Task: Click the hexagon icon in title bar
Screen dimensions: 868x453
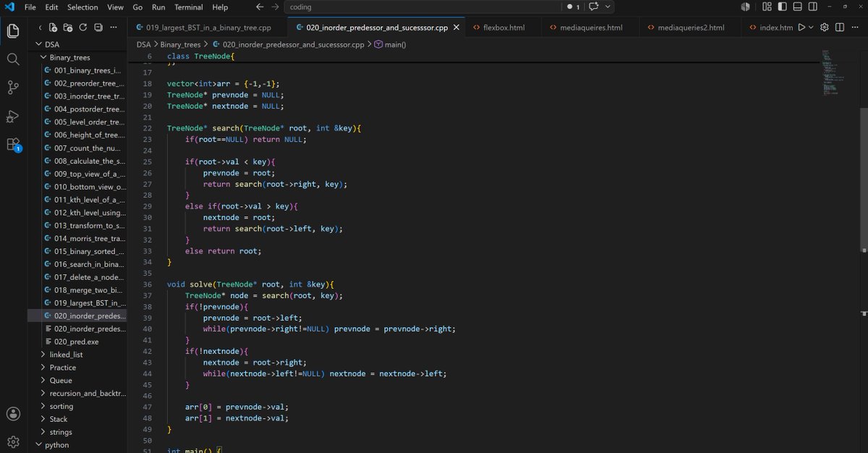Action: (x=746, y=7)
